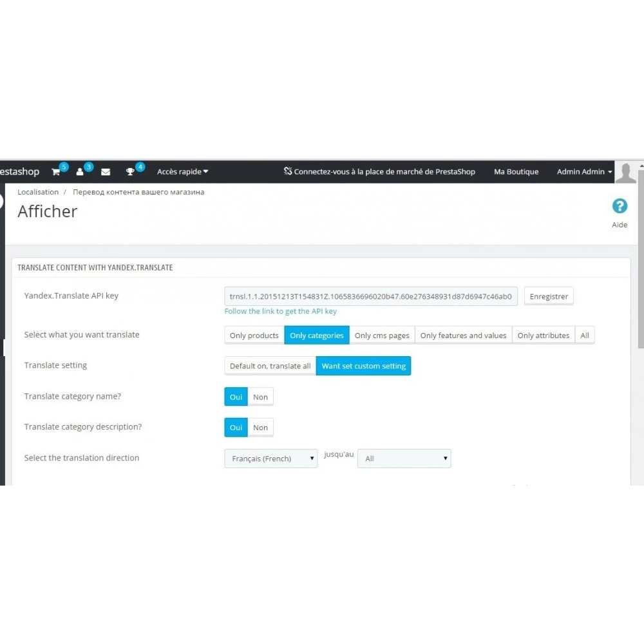Click the Russian breadcrumb Перевод контента вашего магазина

(x=138, y=192)
